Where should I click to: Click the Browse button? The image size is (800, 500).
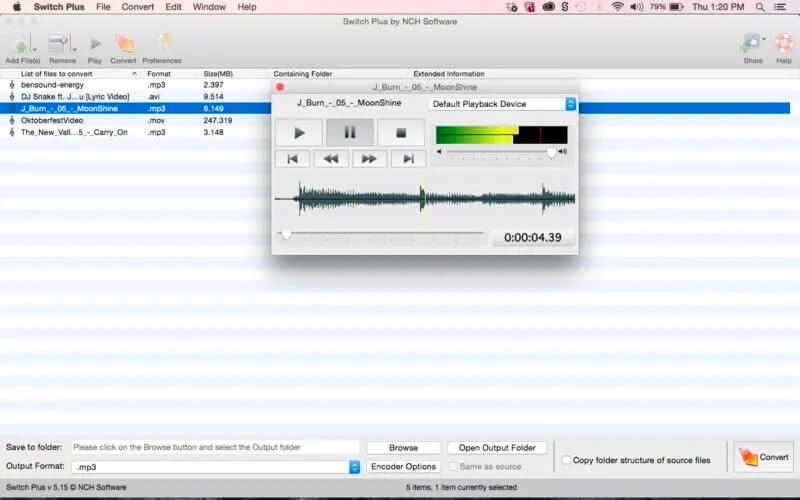(403, 447)
